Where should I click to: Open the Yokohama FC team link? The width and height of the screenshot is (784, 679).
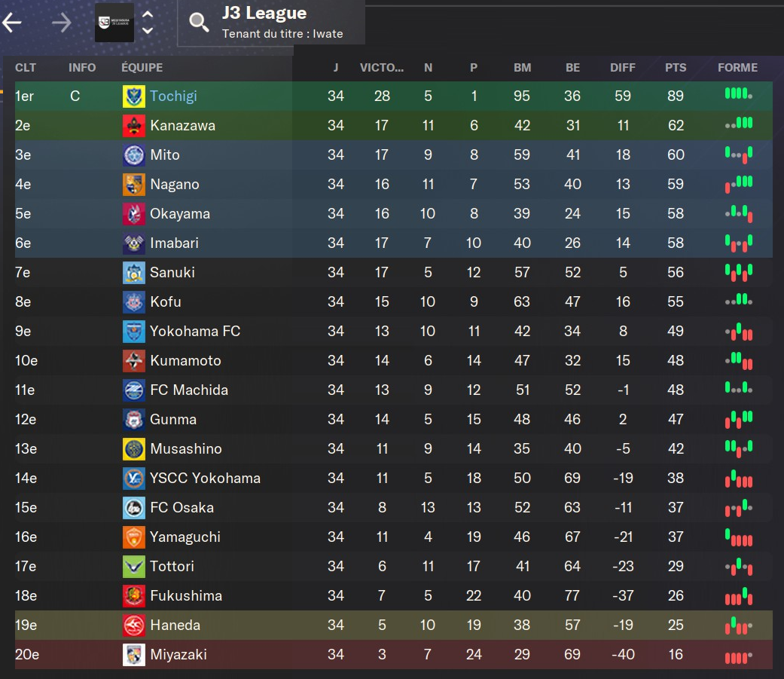coord(195,332)
